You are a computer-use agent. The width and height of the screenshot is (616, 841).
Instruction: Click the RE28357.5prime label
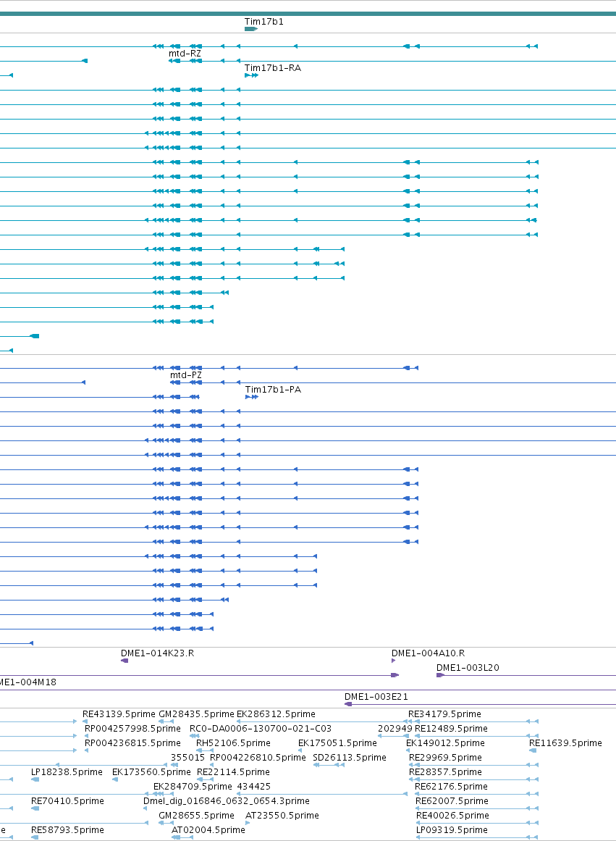tap(445, 772)
